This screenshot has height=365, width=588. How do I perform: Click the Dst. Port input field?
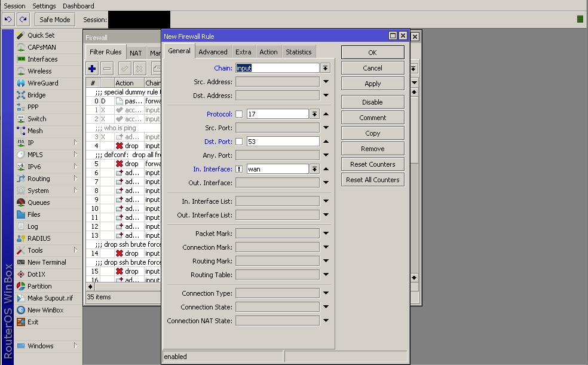pos(283,142)
